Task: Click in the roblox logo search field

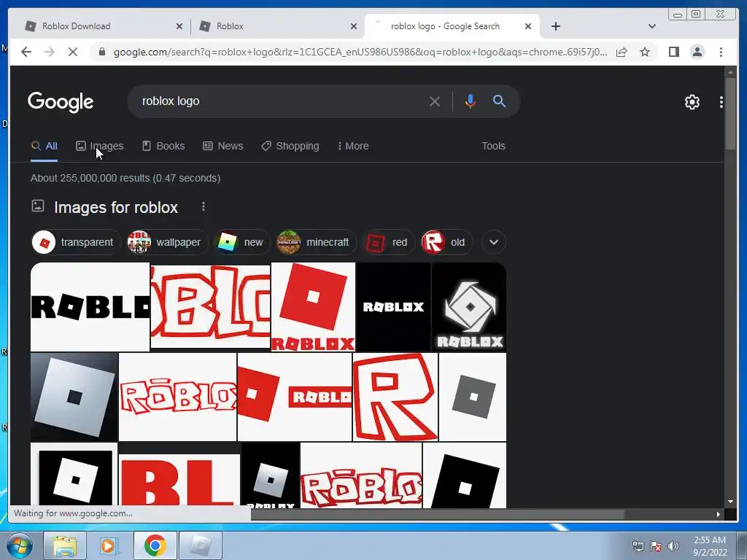Action: 281,101
